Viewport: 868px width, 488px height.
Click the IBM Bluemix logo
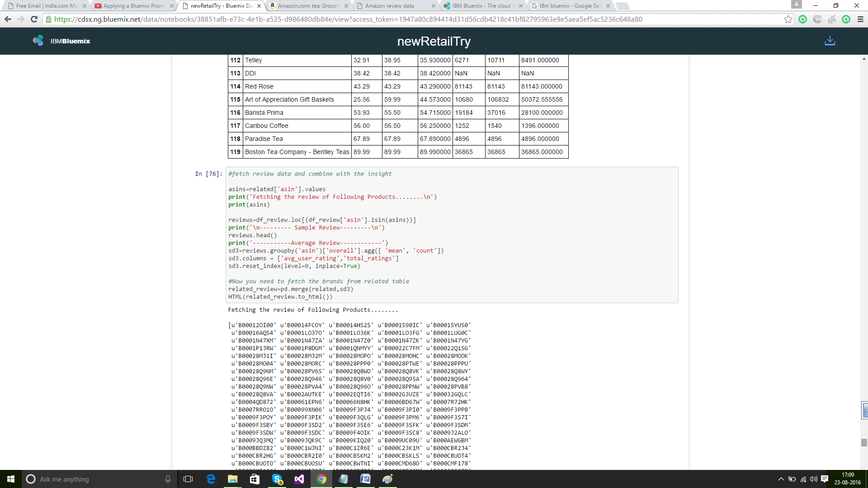61,41
